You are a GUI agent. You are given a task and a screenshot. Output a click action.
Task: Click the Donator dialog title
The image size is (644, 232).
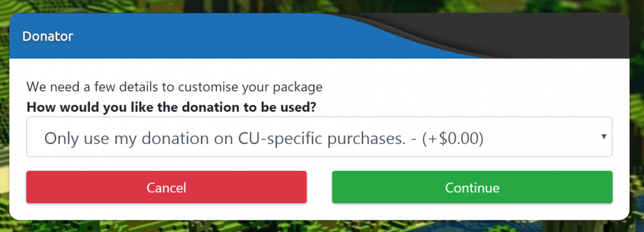point(48,36)
